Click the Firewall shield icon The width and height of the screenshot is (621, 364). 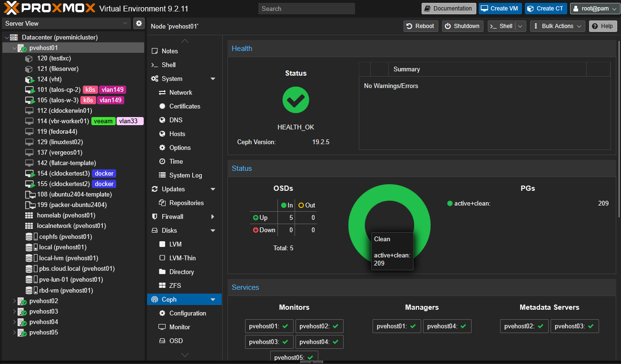tap(154, 216)
